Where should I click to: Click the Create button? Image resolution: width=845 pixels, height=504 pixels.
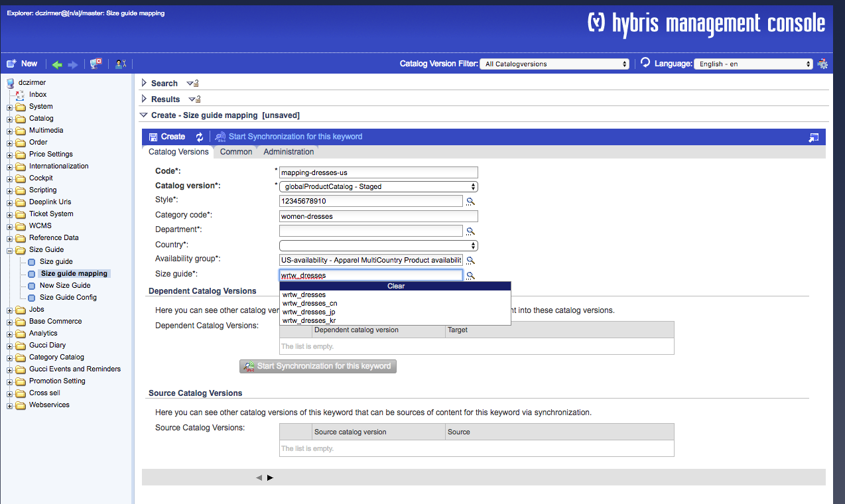click(x=167, y=137)
